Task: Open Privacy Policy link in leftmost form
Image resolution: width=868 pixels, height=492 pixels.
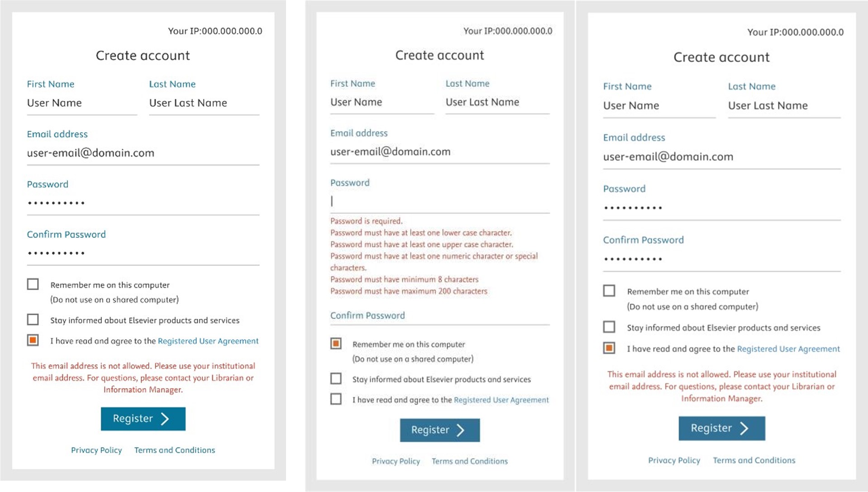Action: 96,450
